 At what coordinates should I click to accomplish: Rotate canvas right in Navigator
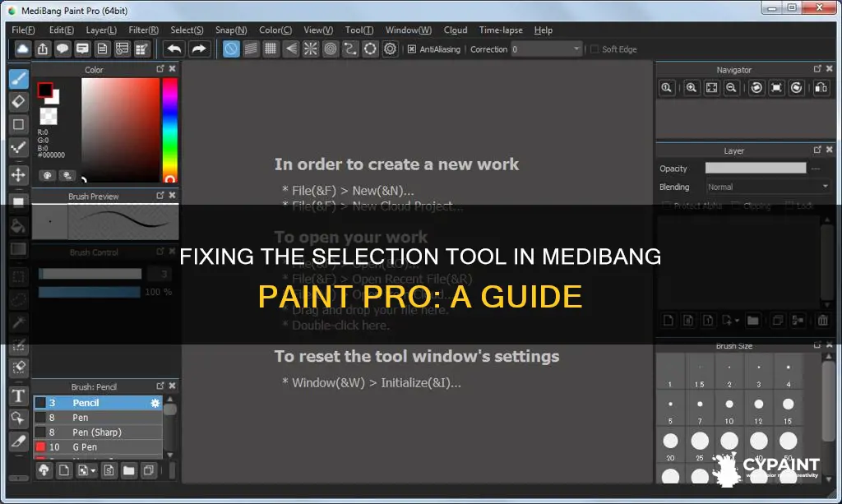[796, 88]
